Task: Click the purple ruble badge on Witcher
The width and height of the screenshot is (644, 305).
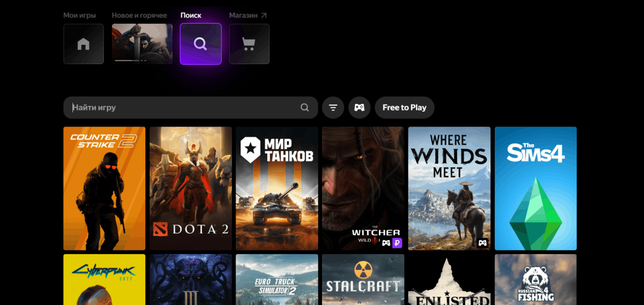Action: [x=397, y=243]
